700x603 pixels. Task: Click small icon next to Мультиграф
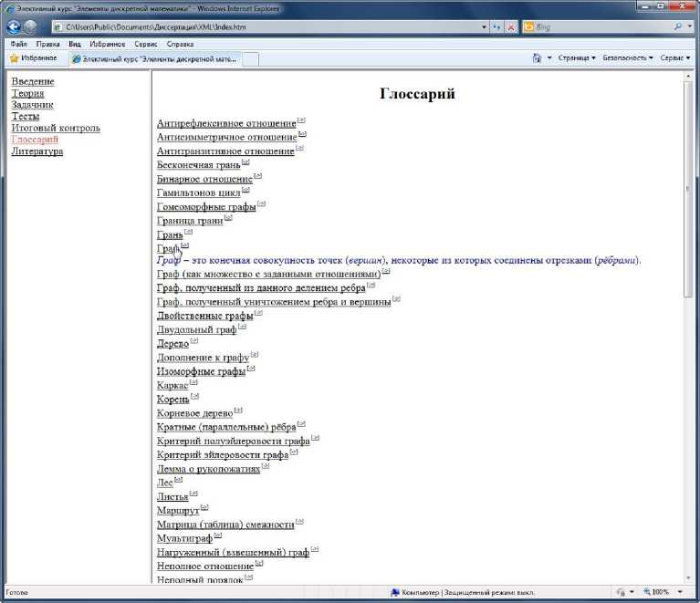[x=217, y=535]
